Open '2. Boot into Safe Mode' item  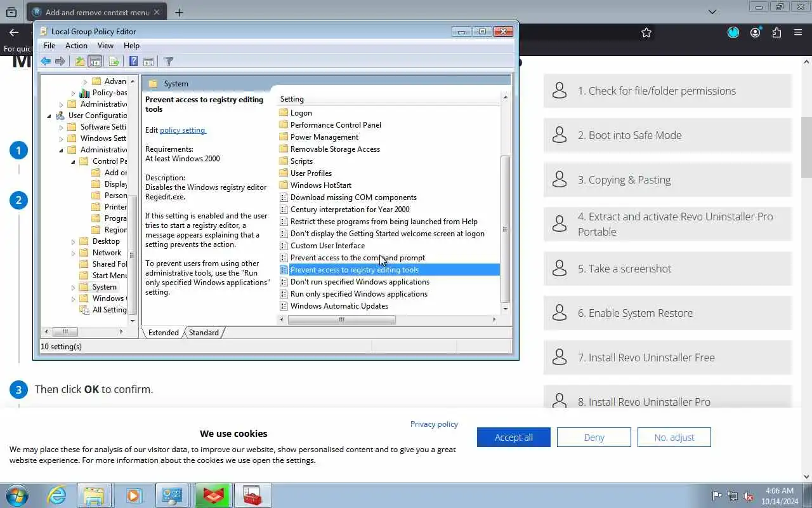[667, 135]
